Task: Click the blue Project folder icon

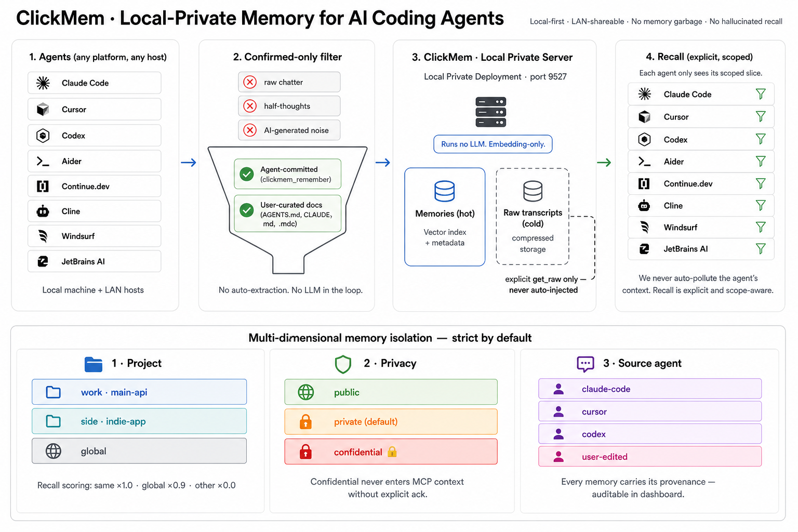Action: pyautogui.click(x=94, y=364)
